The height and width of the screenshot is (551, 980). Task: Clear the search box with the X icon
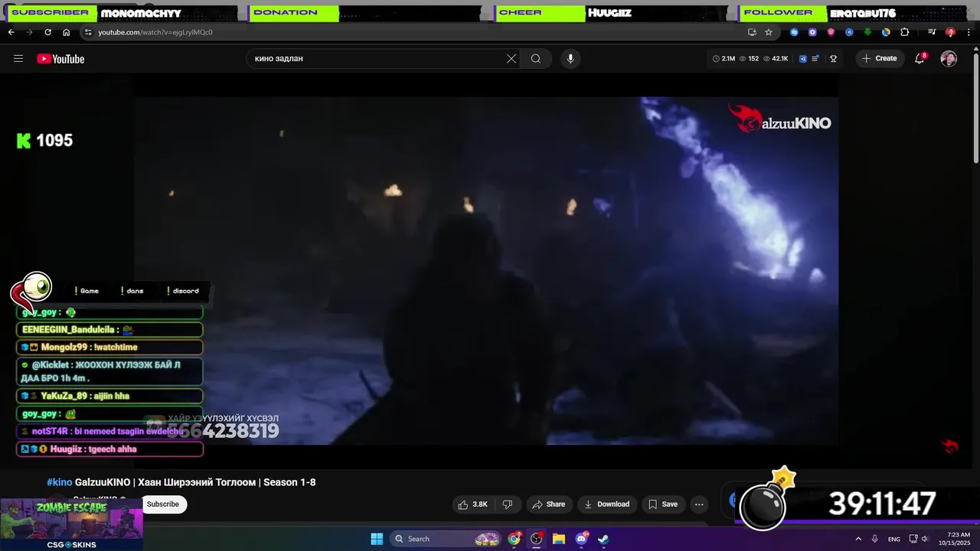511,59
